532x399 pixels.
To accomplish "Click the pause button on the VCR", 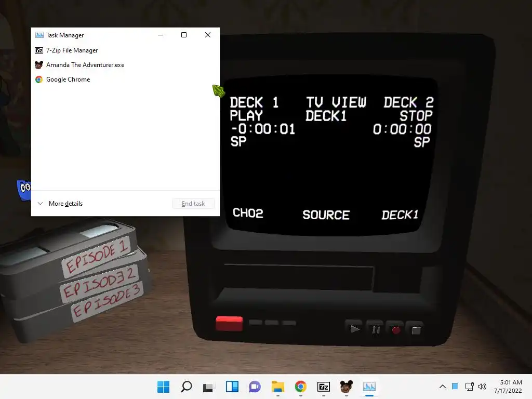I will (376, 329).
